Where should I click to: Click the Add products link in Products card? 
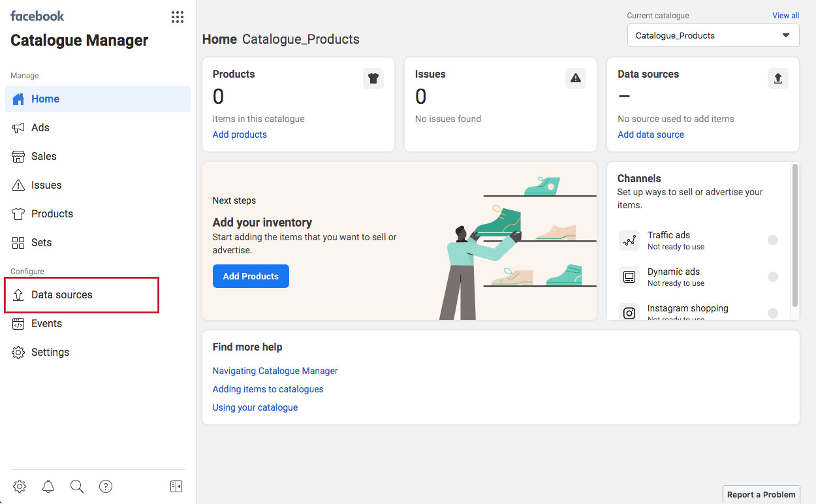[240, 134]
